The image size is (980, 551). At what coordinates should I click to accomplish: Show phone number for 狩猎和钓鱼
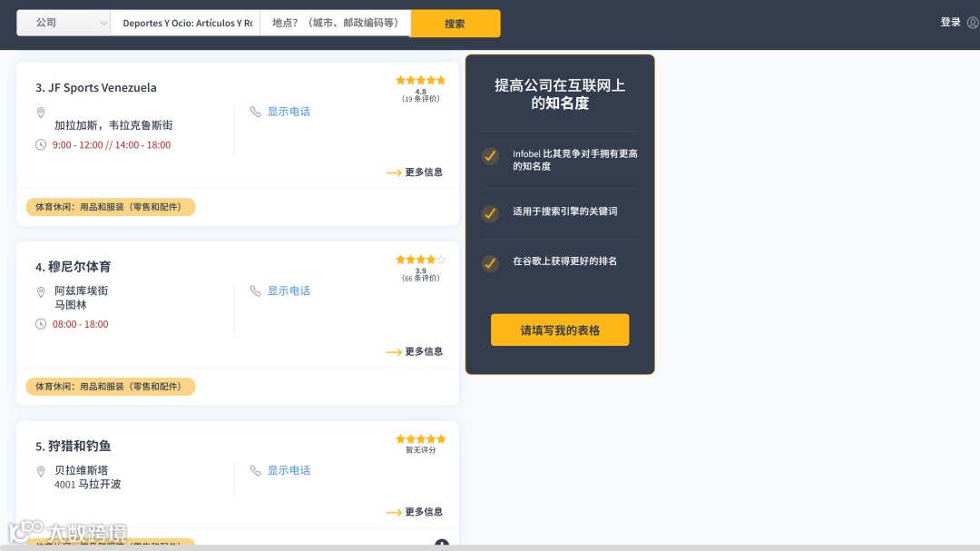pos(289,470)
